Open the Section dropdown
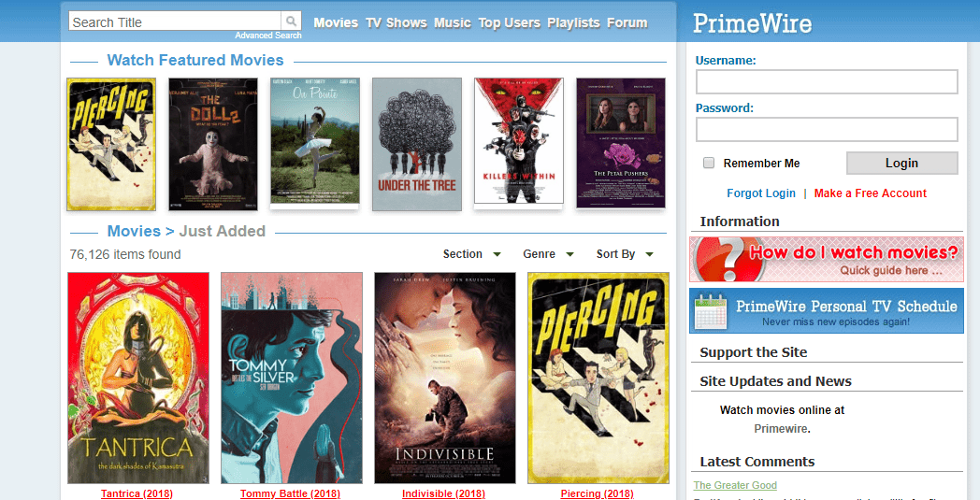 coord(472,254)
